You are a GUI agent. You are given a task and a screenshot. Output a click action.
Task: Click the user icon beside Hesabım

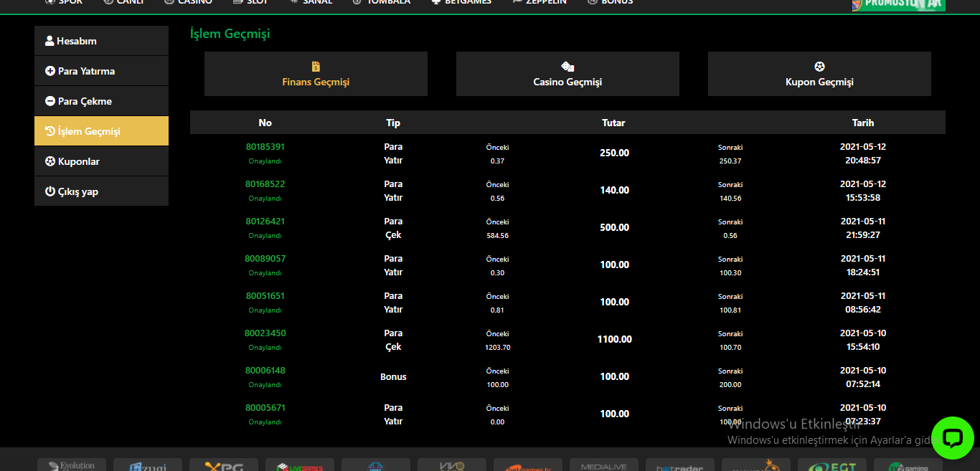50,41
